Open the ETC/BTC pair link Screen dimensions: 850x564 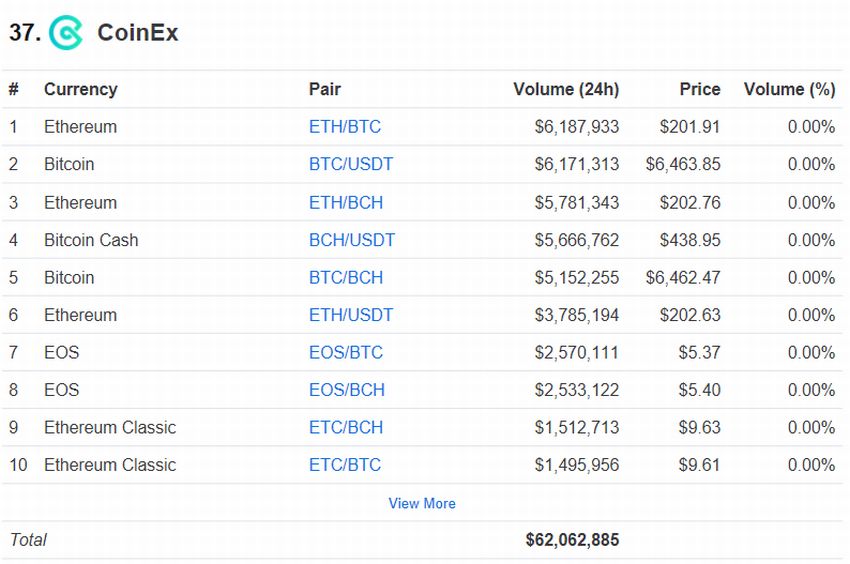(345, 464)
